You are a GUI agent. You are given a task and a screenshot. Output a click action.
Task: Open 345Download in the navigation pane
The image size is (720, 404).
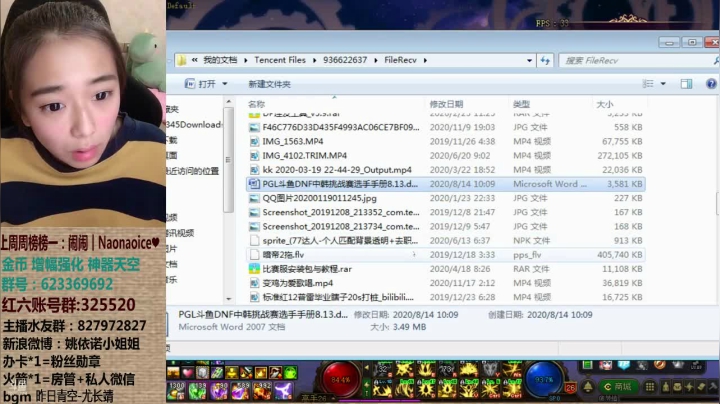[x=194, y=124]
